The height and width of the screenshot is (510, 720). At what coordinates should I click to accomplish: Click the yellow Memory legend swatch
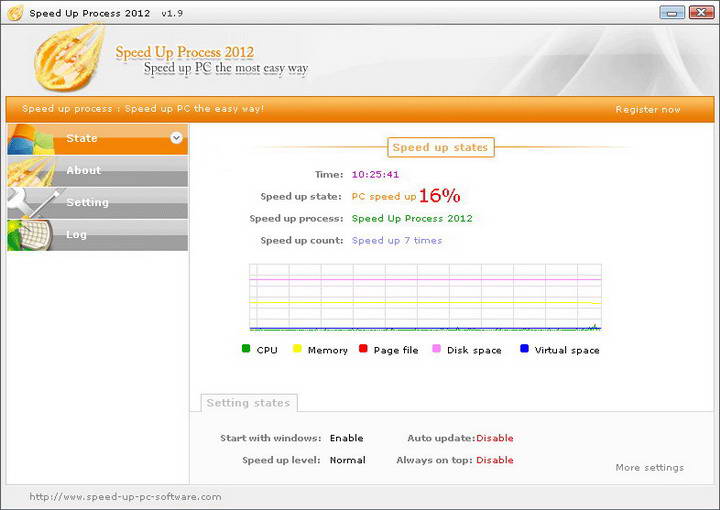tap(297, 348)
